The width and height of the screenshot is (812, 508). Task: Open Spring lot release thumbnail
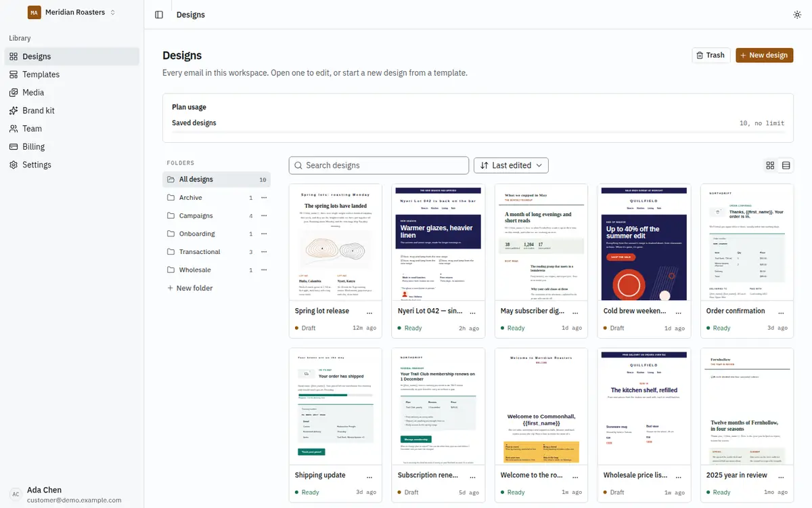[336, 242]
